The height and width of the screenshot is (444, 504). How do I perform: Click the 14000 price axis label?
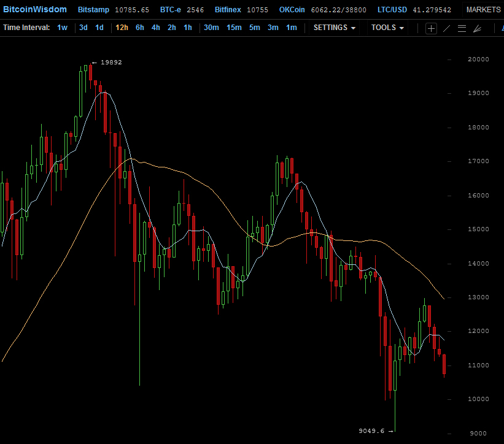(478, 264)
